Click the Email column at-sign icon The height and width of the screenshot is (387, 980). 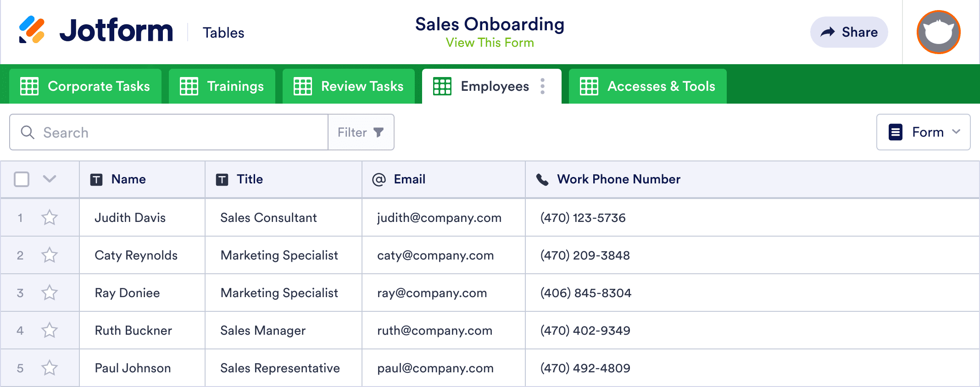point(379,179)
